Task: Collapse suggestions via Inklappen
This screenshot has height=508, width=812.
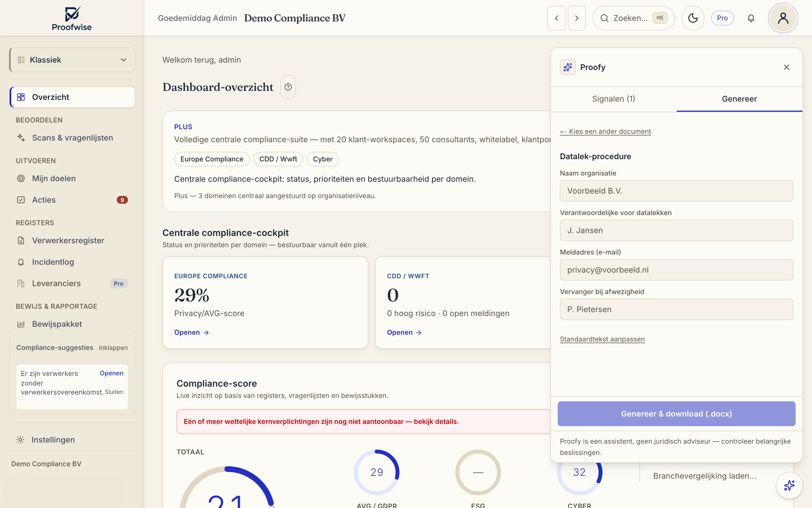Action: [113, 348]
